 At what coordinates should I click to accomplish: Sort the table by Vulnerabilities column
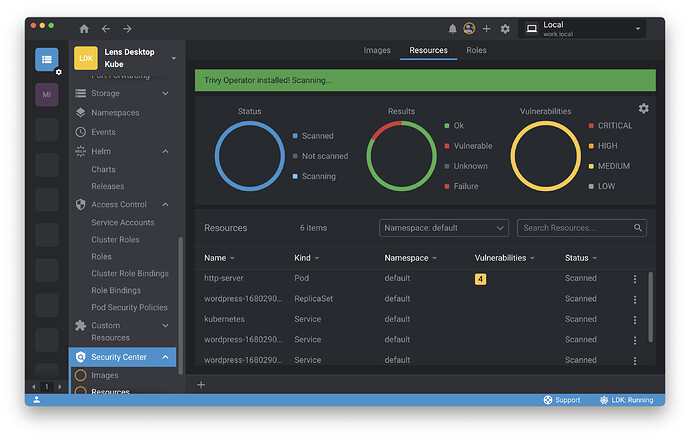[x=503, y=258]
